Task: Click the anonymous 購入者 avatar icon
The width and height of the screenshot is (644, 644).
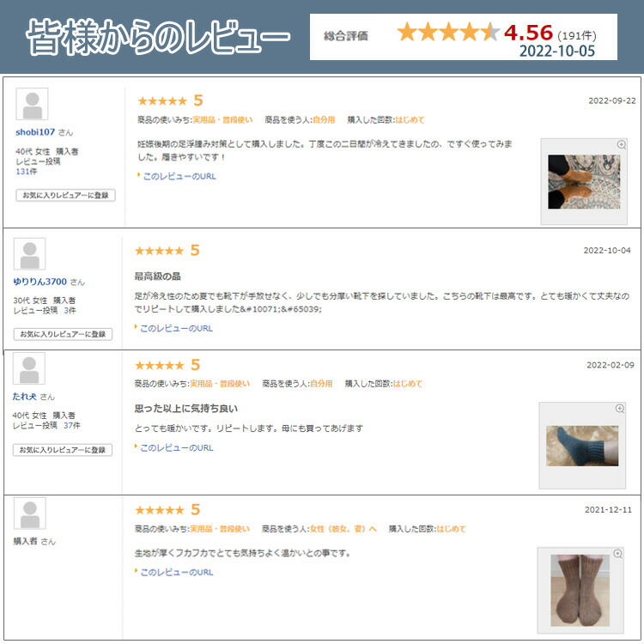Action: point(29,513)
